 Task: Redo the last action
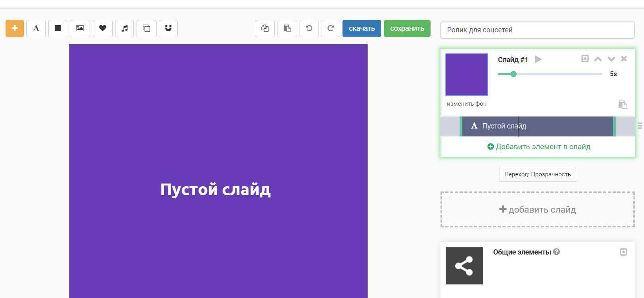pyautogui.click(x=331, y=28)
